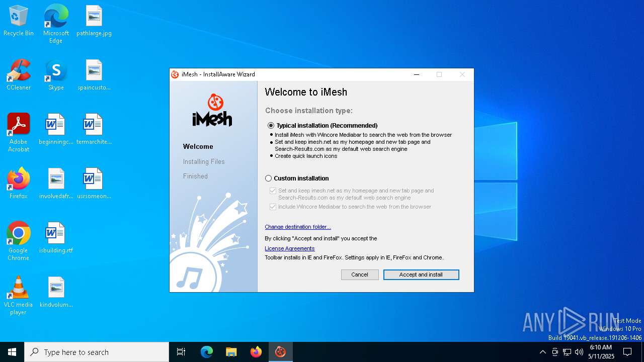The height and width of the screenshot is (362, 644).
Task: Select the spaincusto... image file
Action: point(94,75)
